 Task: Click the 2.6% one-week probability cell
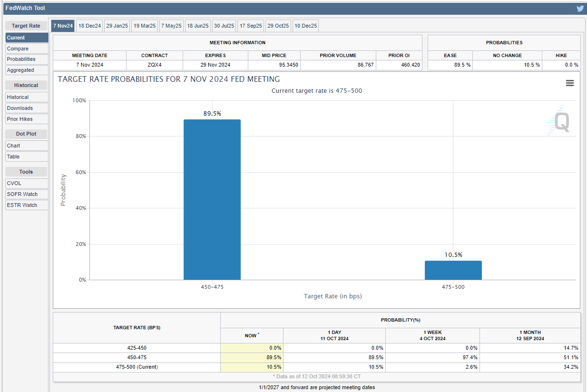point(432,367)
